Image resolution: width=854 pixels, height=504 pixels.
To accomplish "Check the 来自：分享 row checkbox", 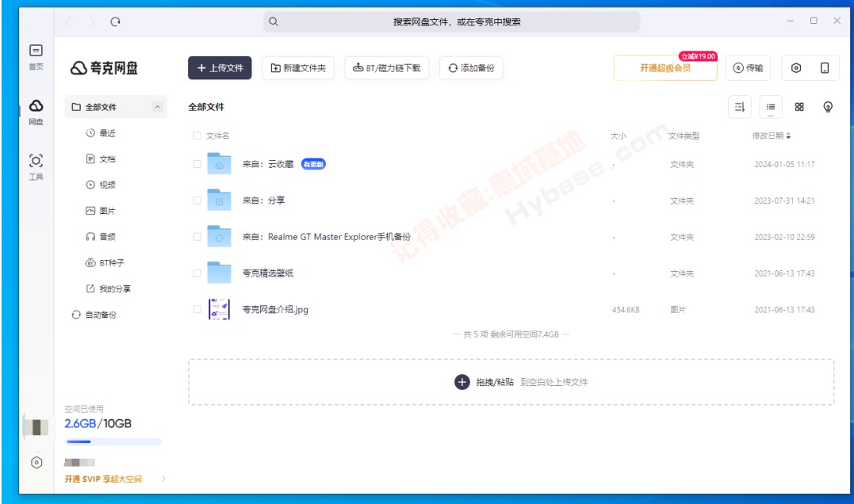I will point(197,200).
